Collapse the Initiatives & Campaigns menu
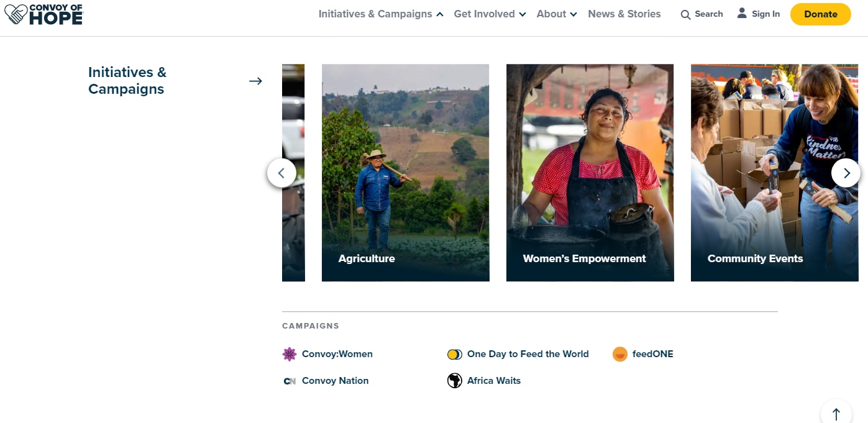The width and height of the screenshot is (868, 423). (x=381, y=14)
